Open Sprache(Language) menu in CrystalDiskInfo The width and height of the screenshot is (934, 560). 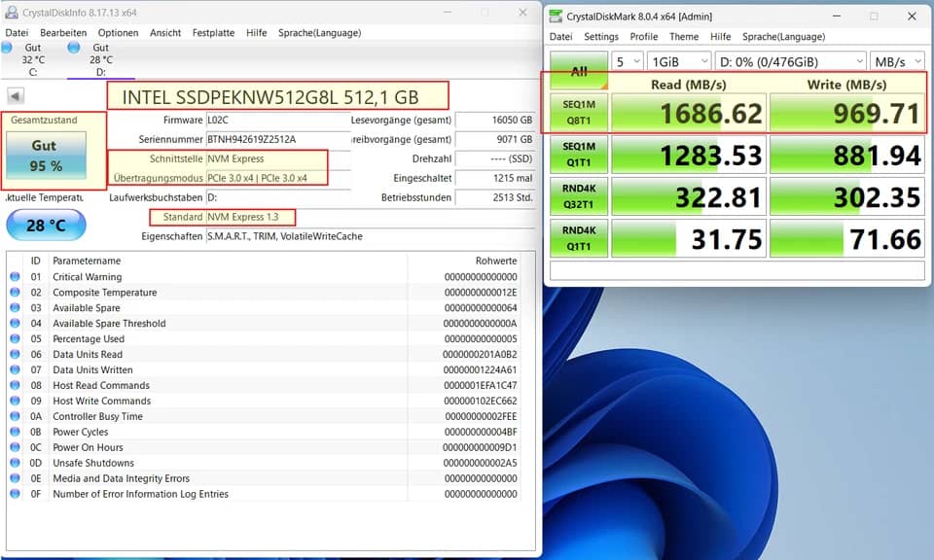pos(319,33)
